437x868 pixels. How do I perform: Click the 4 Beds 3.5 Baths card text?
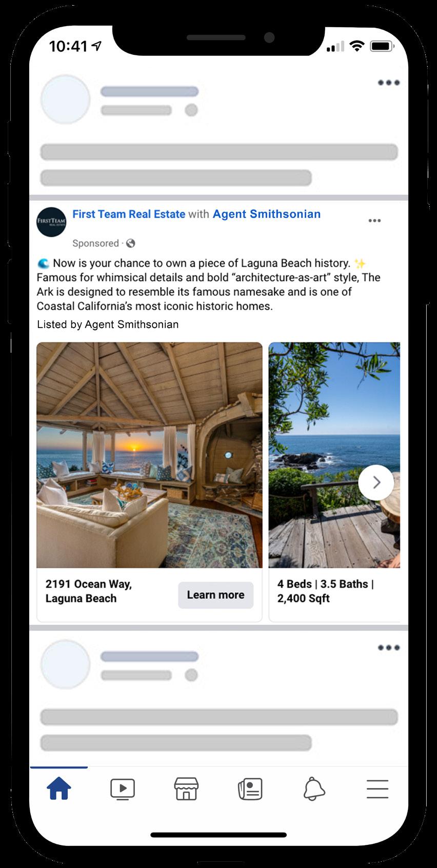(x=325, y=591)
